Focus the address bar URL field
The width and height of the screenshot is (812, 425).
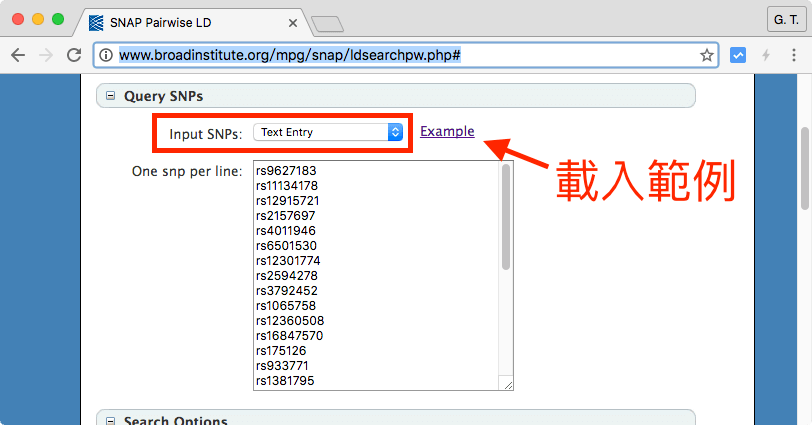(405, 55)
